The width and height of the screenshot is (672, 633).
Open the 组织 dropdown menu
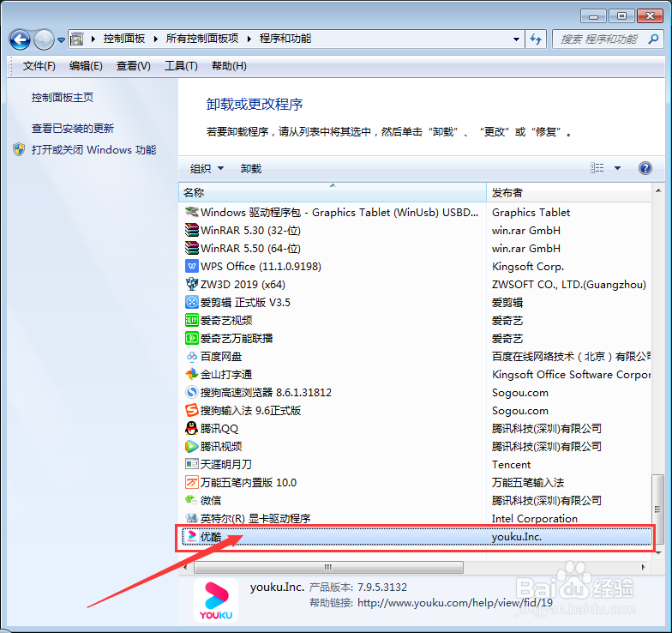click(x=207, y=168)
